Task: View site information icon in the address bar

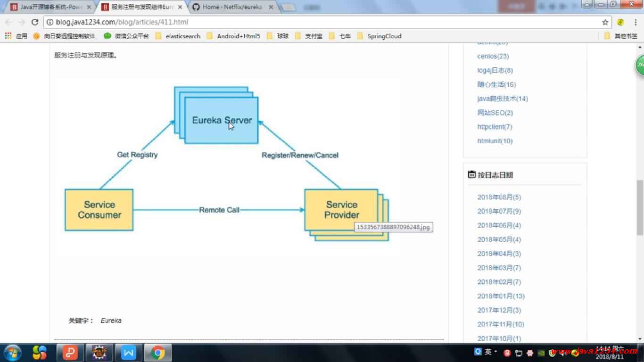Action: (x=50, y=22)
